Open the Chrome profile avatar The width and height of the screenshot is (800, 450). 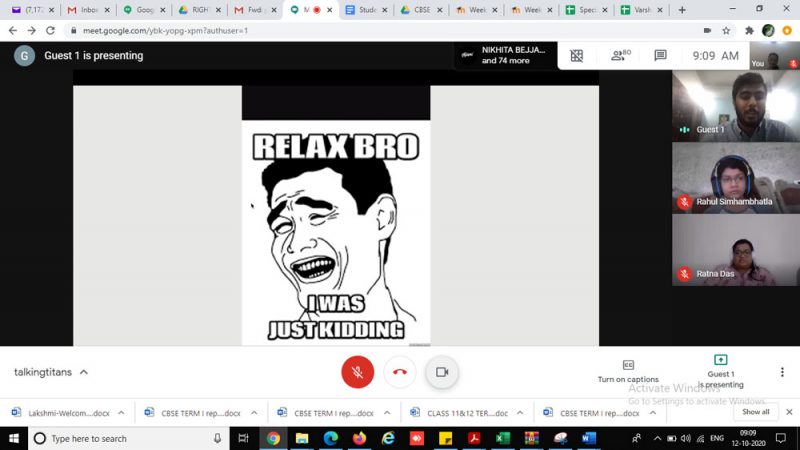(x=768, y=31)
